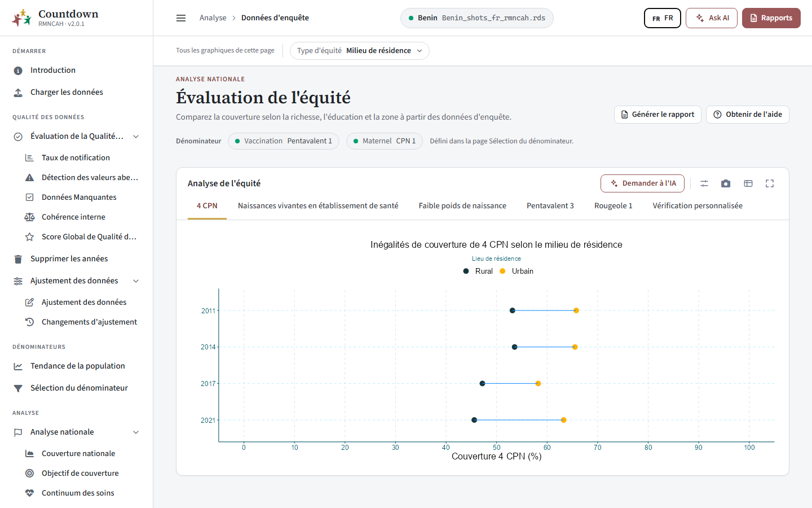Toggle the hamburger sidebar menu icon

click(x=181, y=18)
